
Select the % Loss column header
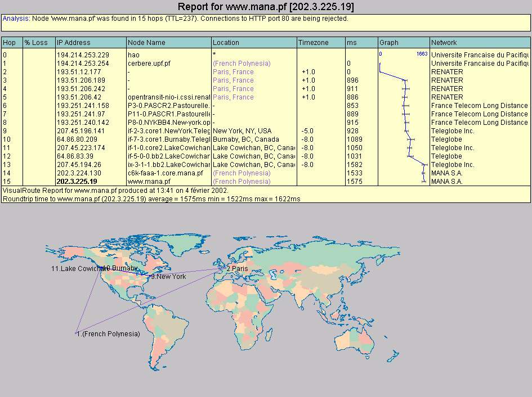click(36, 43)
